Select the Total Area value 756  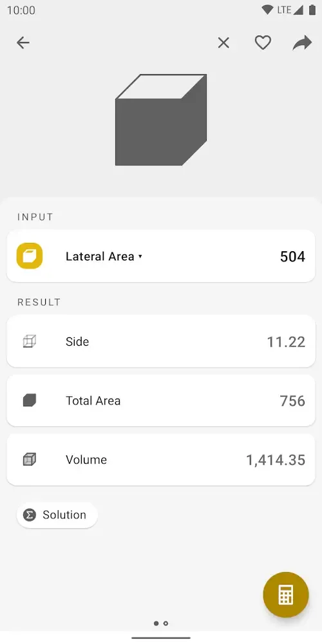(292, 401)
